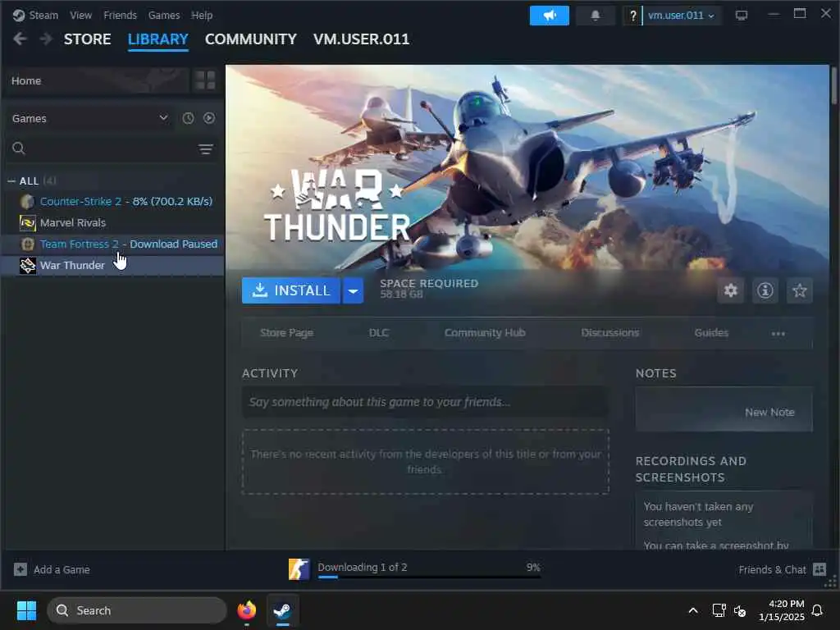Click Counter-Strike download thumbnail in footer
840x630 pixels.
[299, 569]
